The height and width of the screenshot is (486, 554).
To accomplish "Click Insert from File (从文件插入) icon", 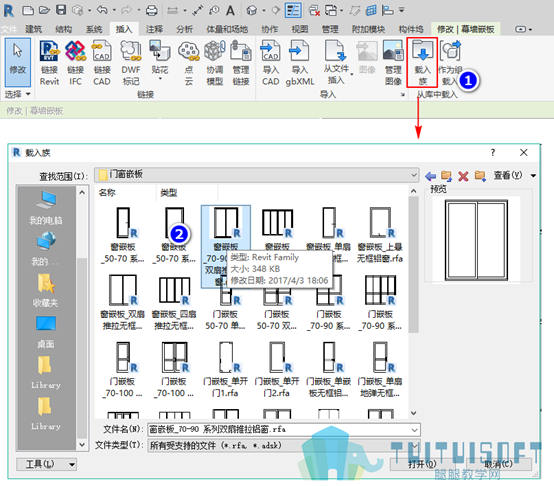I will (x=336, y=62).
